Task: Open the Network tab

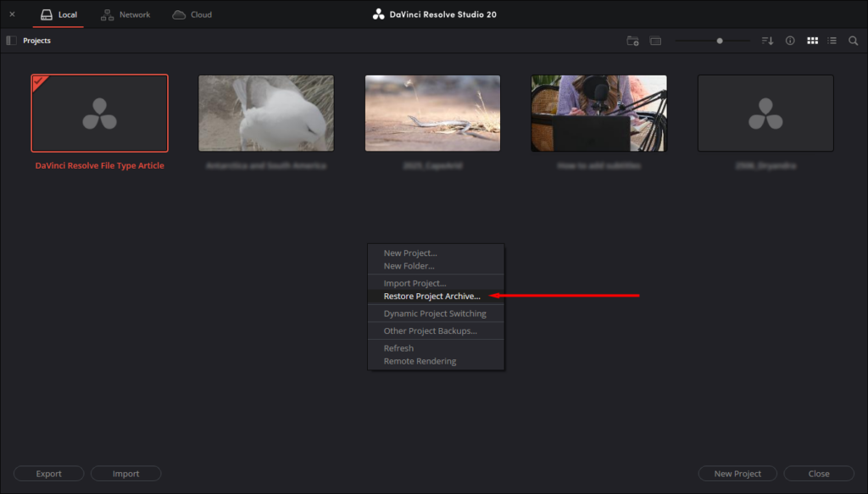Action: (125, 14)
